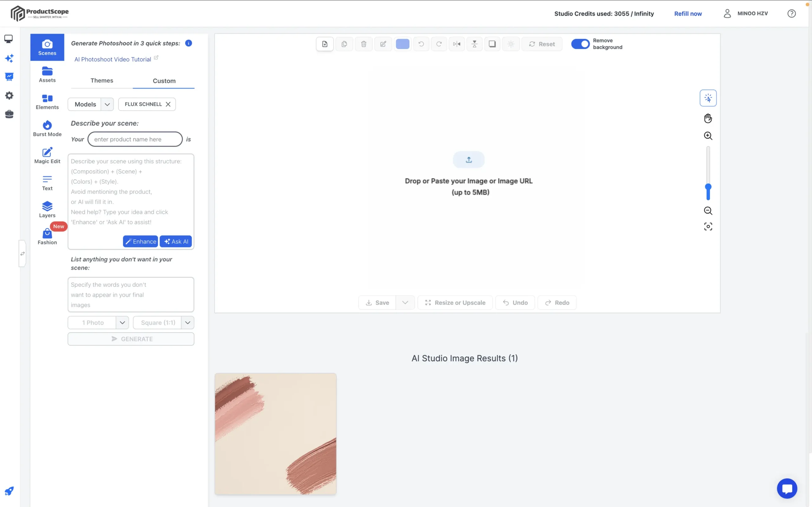The width and height of the screenshot is (812, 507).
Task: Click the Enhance button
Action: (x=140, y=241)
